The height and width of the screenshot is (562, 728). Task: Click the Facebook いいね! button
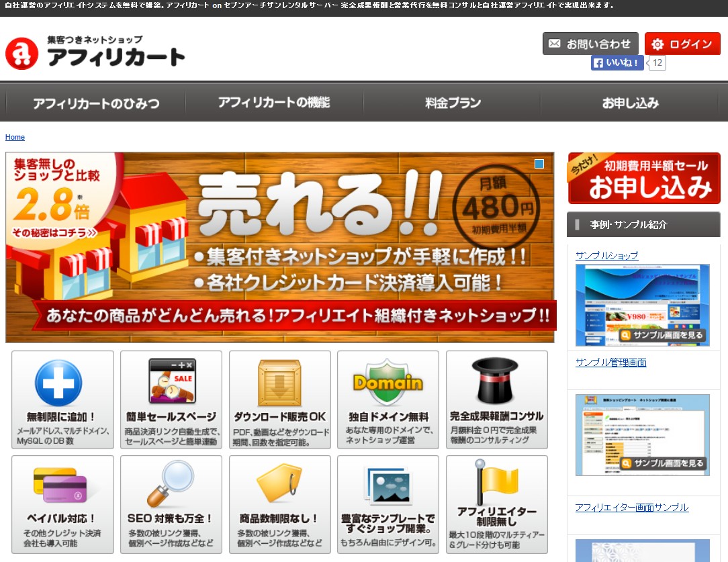617,63
